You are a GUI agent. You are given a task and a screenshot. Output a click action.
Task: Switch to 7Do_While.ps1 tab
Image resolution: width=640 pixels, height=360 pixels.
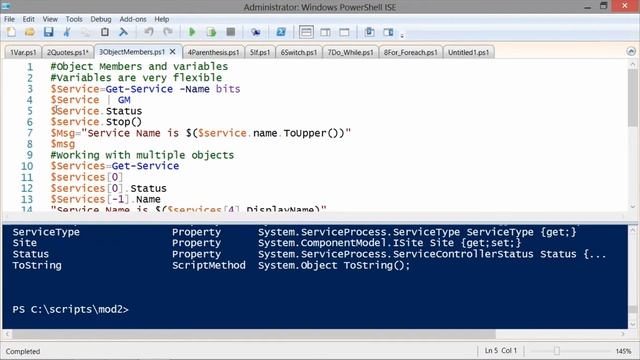pos(351,52)
